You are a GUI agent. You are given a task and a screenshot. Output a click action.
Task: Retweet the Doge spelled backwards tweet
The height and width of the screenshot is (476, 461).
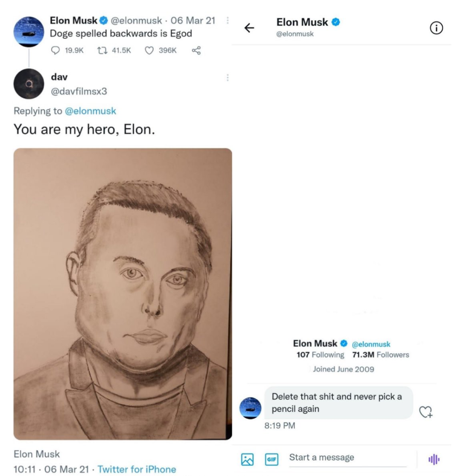102,50
